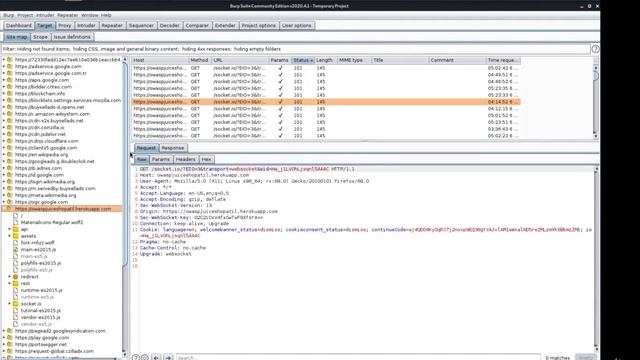The width and height of the screenshot is (640, 360).
Task: Show the Response tab
Action: (173, 148)
